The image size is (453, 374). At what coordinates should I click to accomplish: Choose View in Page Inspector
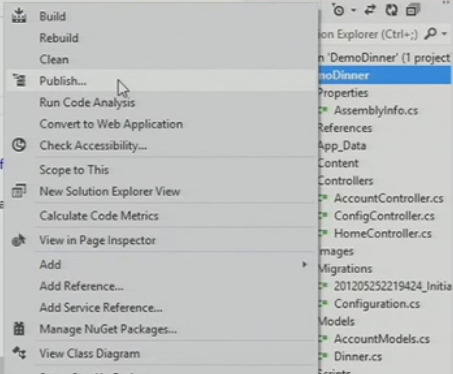coord(97,240)
